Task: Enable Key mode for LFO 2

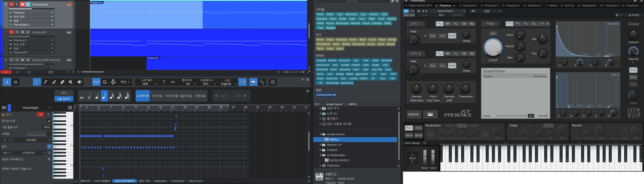Action: coord(442,66)
